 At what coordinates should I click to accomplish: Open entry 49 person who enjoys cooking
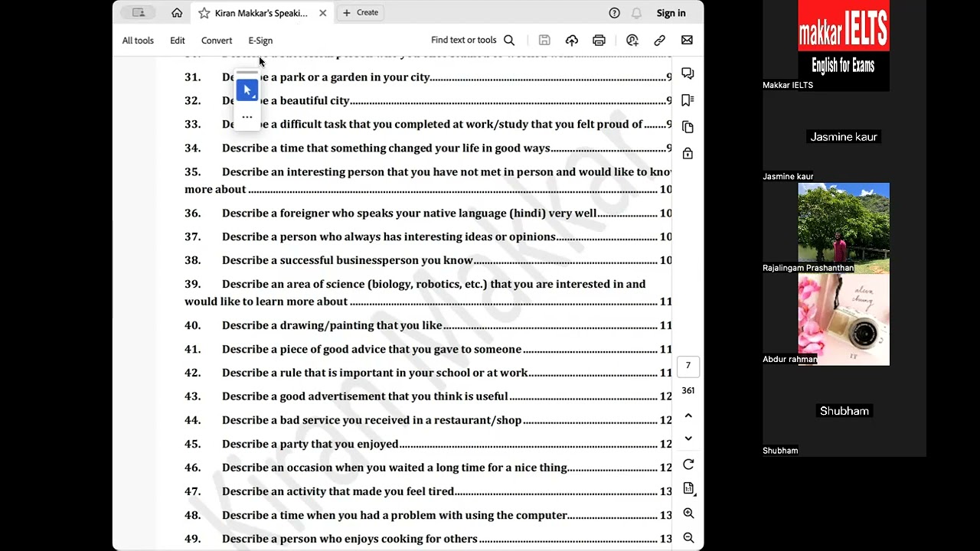[x=428, y=540]
